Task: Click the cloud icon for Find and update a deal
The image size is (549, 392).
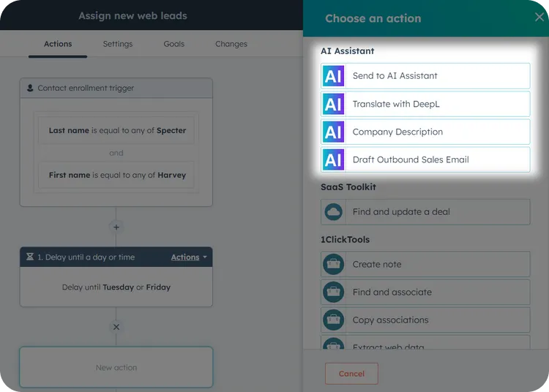Action: 333,212
